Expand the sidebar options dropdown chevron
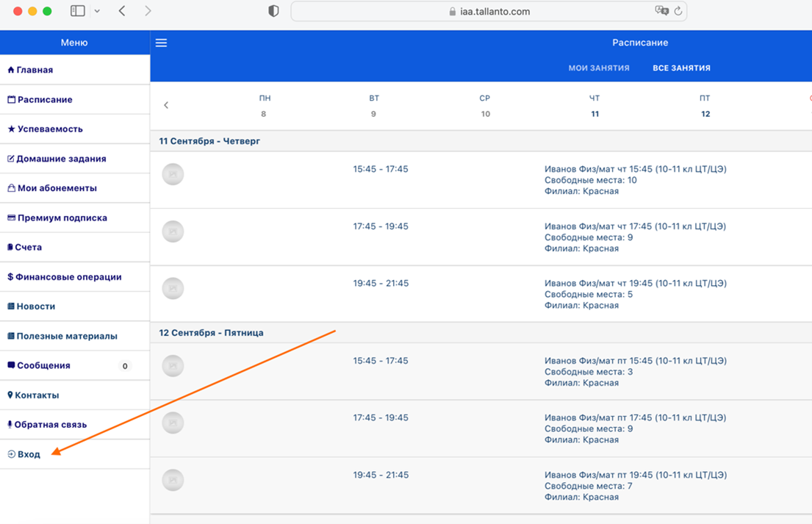 (97, 11)
